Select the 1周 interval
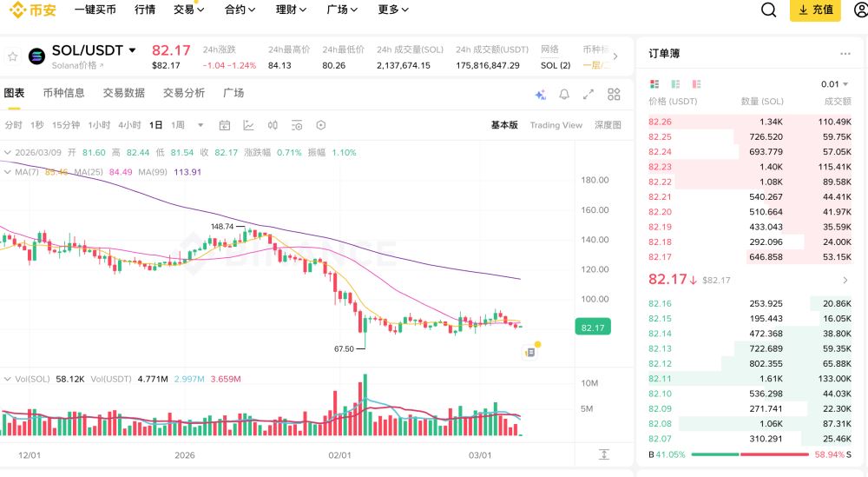The image size is (868, 477). [178, 125]
